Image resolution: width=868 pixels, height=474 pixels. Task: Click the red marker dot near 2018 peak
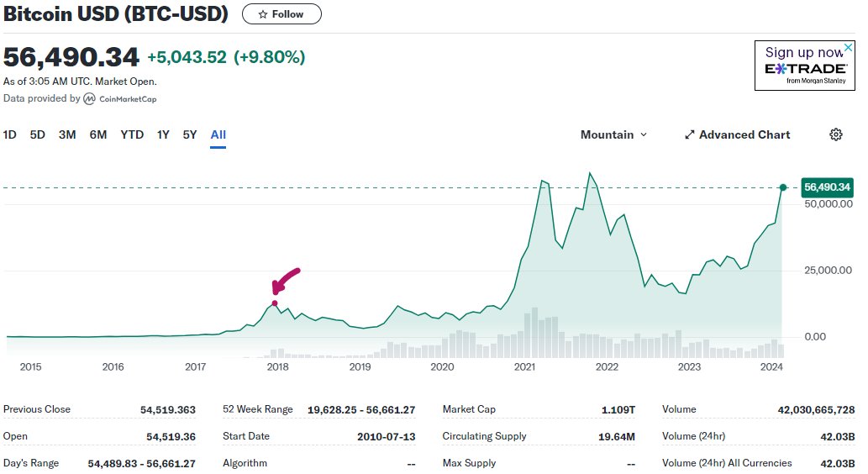[275, 303]
